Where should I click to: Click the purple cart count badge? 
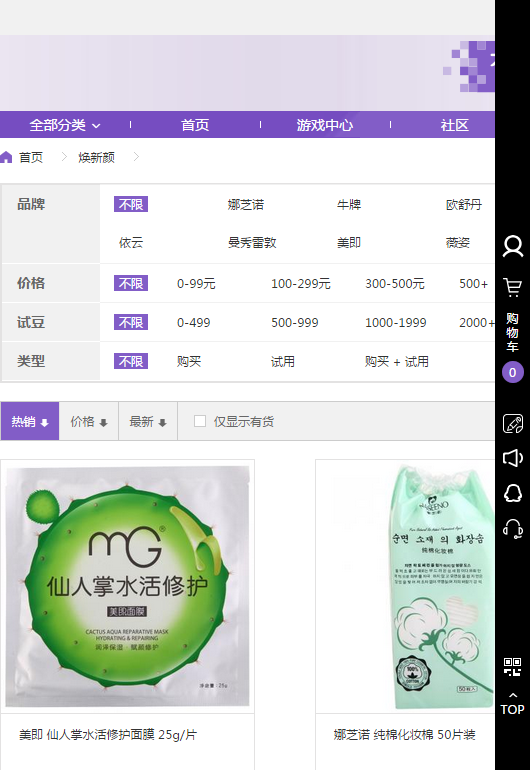[512, 372]
